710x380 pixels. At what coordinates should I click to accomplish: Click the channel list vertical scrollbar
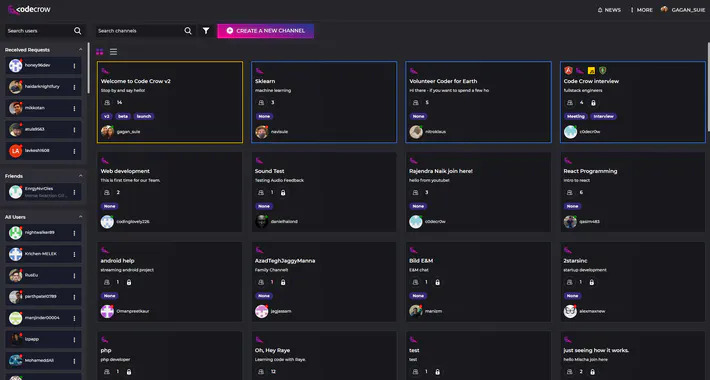pos(708,86)
